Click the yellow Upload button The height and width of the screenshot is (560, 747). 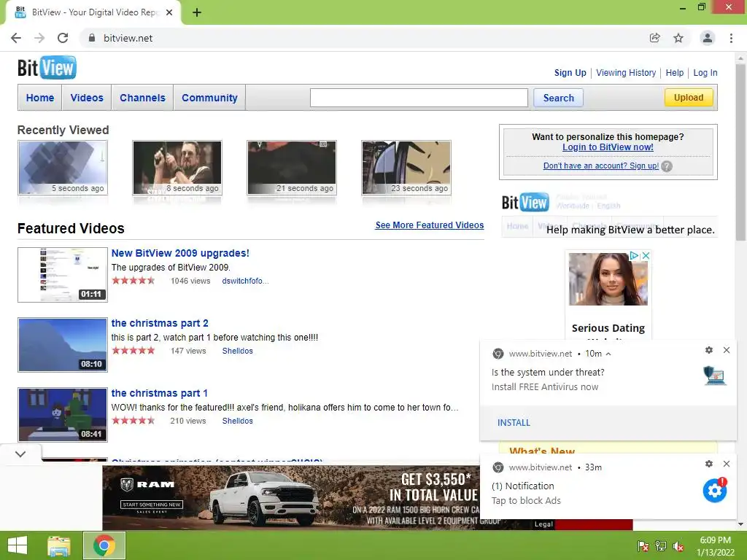[x=689, y=98]
